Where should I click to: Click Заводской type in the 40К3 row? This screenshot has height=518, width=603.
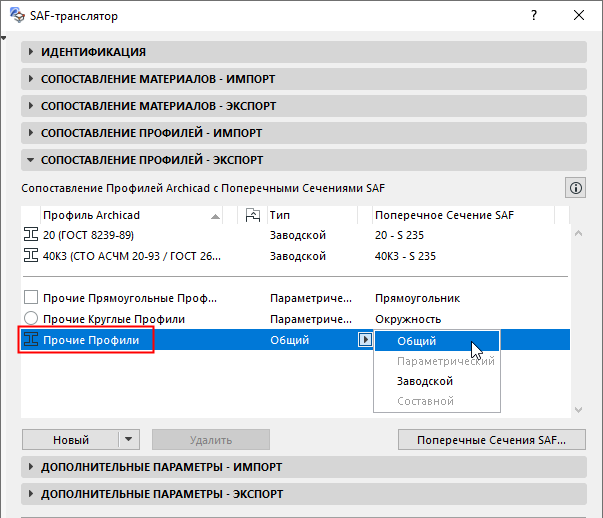(x=298, y=256)
